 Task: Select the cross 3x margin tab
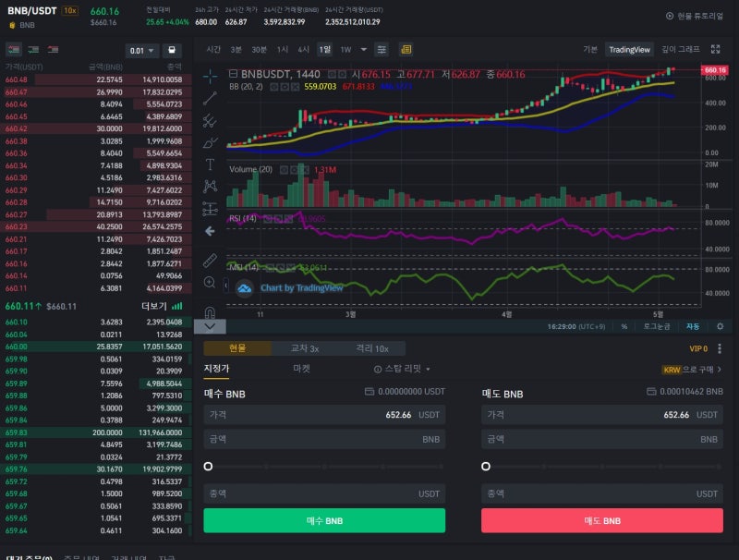pos(305,348)
